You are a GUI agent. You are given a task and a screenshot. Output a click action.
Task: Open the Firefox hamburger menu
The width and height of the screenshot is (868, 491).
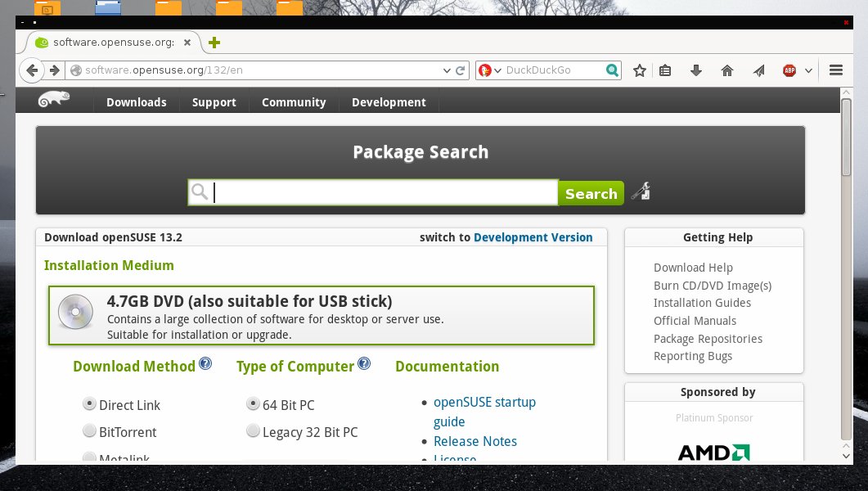click(836, 70)
